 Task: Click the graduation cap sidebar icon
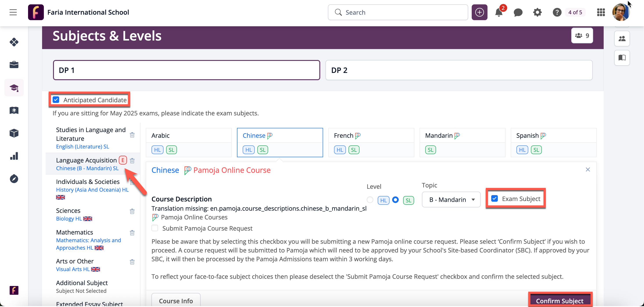click(x=14, y=88)
